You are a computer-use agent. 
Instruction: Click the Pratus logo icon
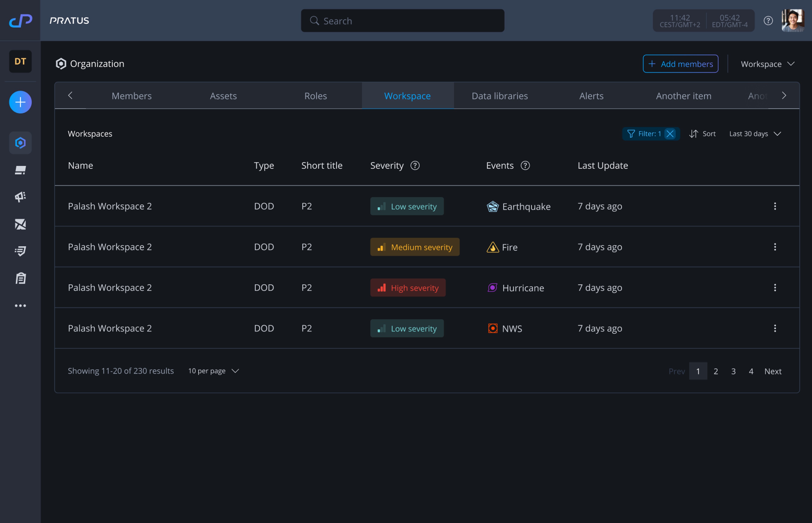tap(20, 21)
